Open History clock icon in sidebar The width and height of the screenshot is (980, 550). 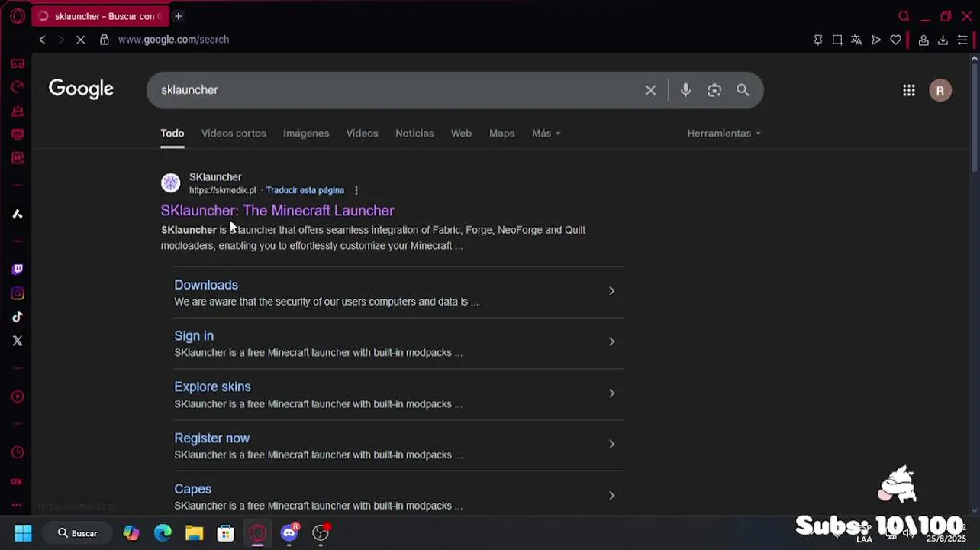[18, 452]
